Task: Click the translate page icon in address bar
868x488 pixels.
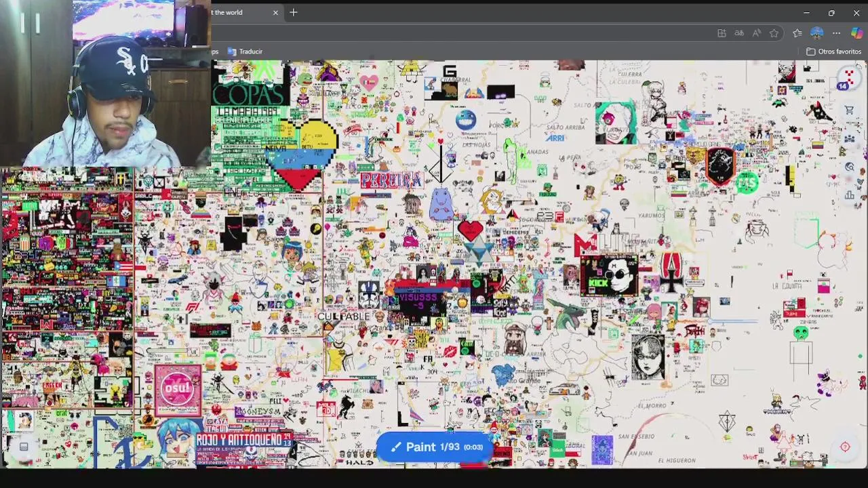Action: pyautogui.click(x=739, y=33)
